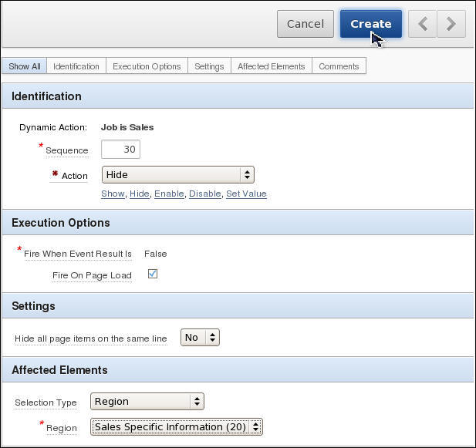Select the Comments tab
This screenshot has width=476, height=448.
click(x=339, y=66)
